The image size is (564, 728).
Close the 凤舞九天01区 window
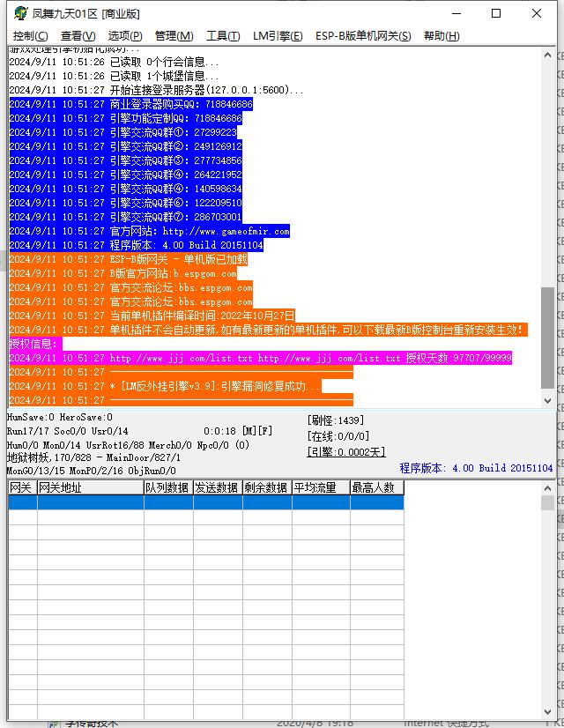pos(536,13)
